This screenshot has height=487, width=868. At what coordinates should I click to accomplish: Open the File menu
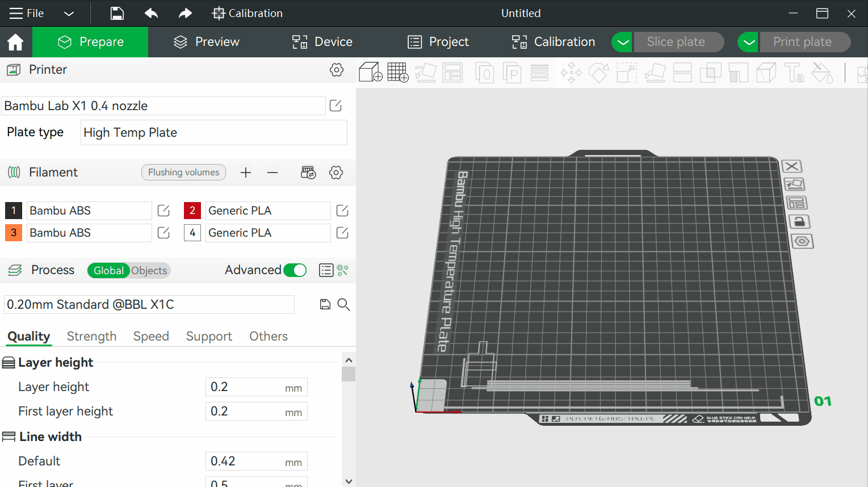[27, 14]
